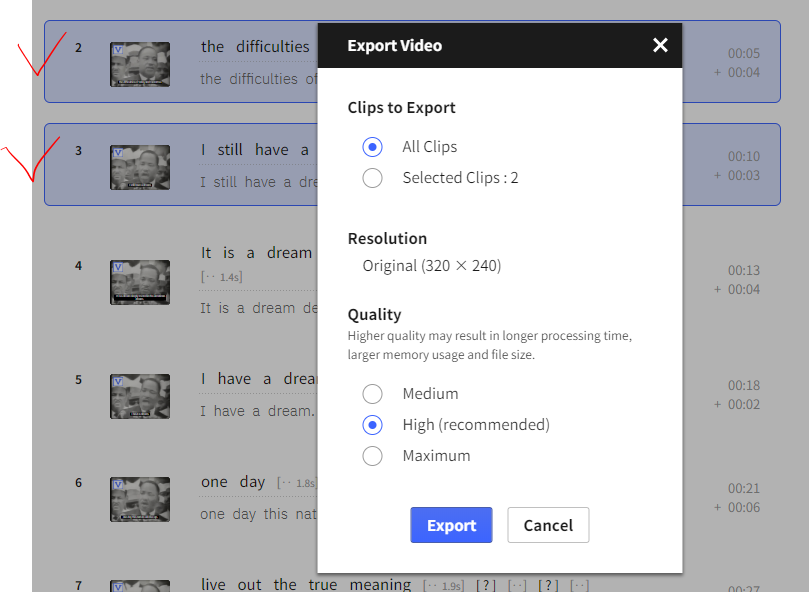Click the video badge icon on clip 6 thumbnail
This screenshot has height=592, width=809.
pos(118,484)
